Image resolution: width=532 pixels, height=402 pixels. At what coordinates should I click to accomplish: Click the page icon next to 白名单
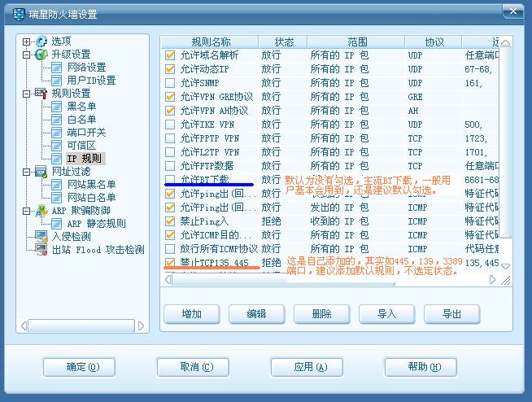(x=56, y=120)
